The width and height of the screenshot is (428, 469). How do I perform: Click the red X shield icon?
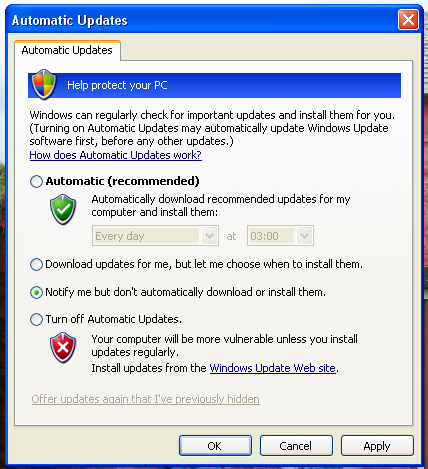click(63, 347)
